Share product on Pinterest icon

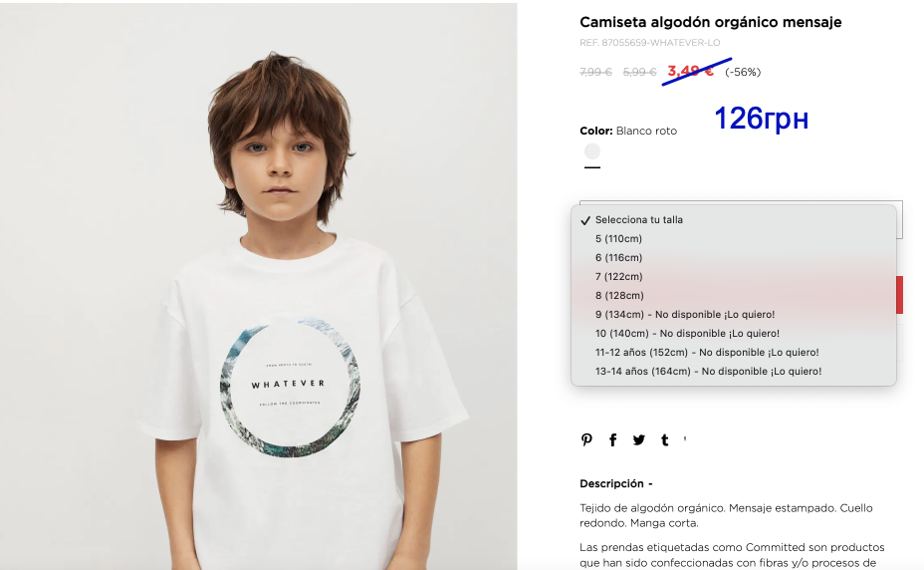coord(586,439)
